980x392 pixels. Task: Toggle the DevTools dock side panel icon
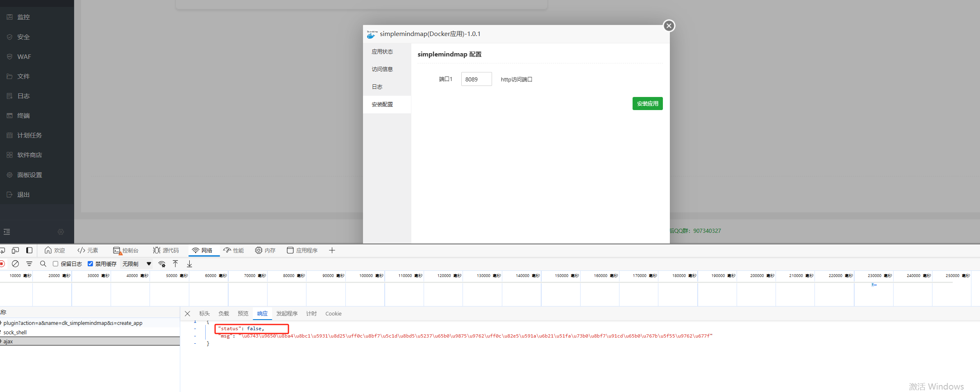29,250
